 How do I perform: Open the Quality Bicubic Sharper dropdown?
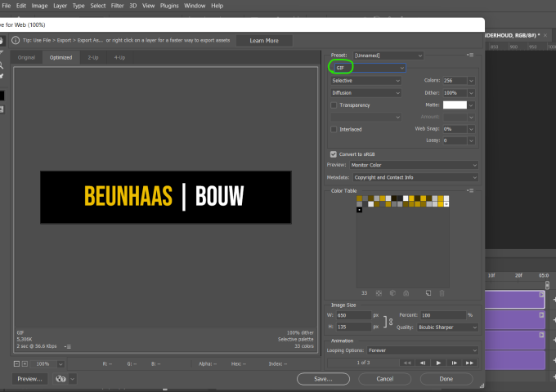pyautogui.click(x=448, y=327)
